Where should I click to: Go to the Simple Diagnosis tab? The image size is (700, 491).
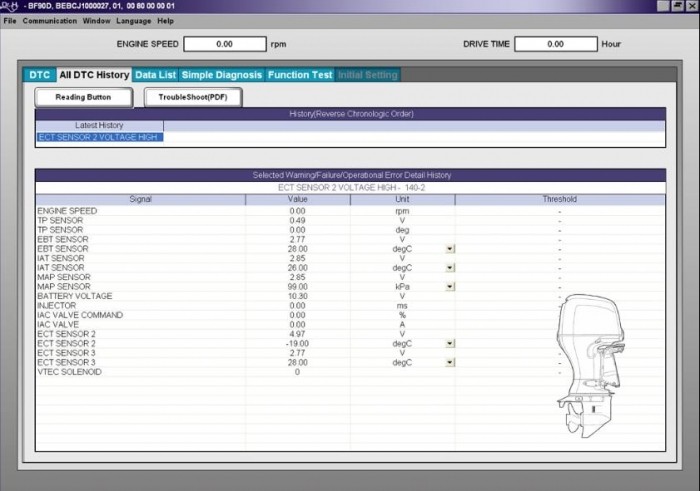(221, 75)
